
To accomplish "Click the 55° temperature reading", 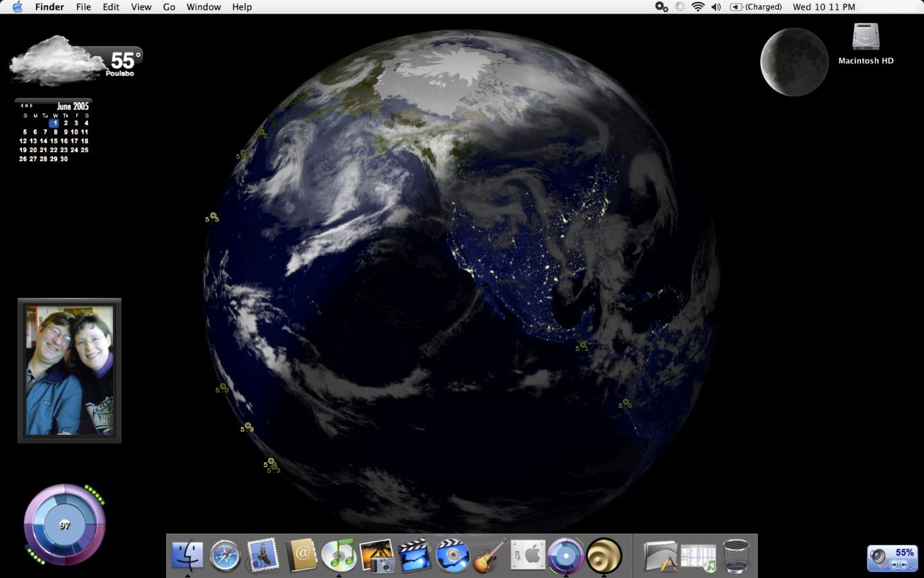I will tap(125, 60).
